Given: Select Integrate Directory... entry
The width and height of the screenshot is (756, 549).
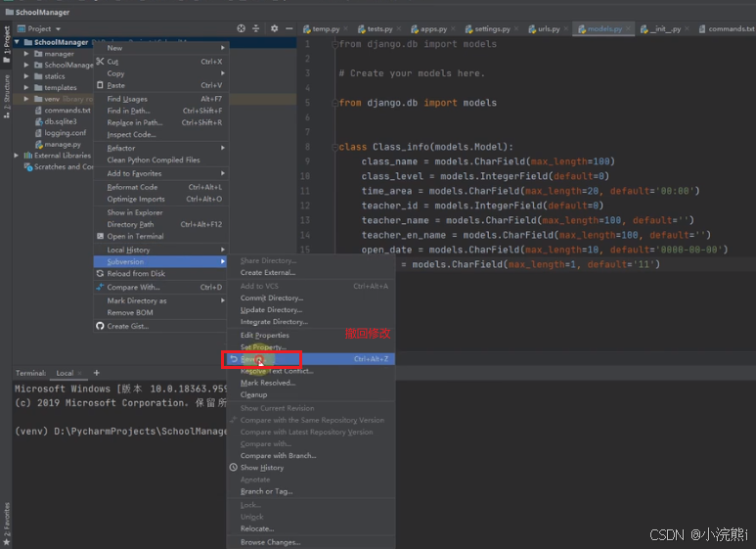Looking at the screenshot, I should click(x=311, y=321).
